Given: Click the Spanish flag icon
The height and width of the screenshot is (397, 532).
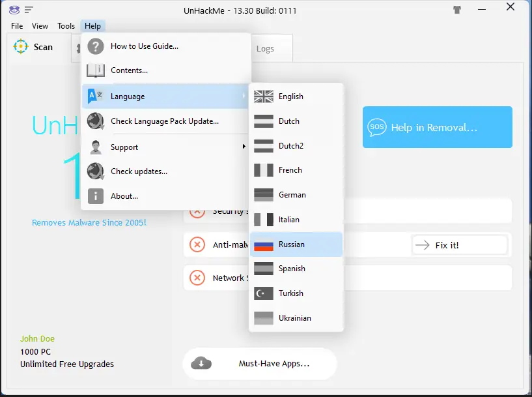Looking at the screenshot, I should pyautogui.click(x=264, y=269).
